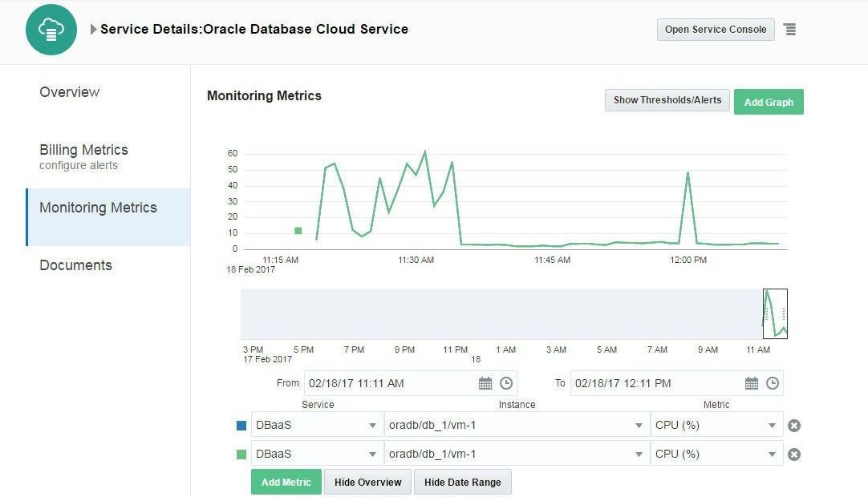
Task: Click the green color swatch of second metric
Action: coord(241,455)
